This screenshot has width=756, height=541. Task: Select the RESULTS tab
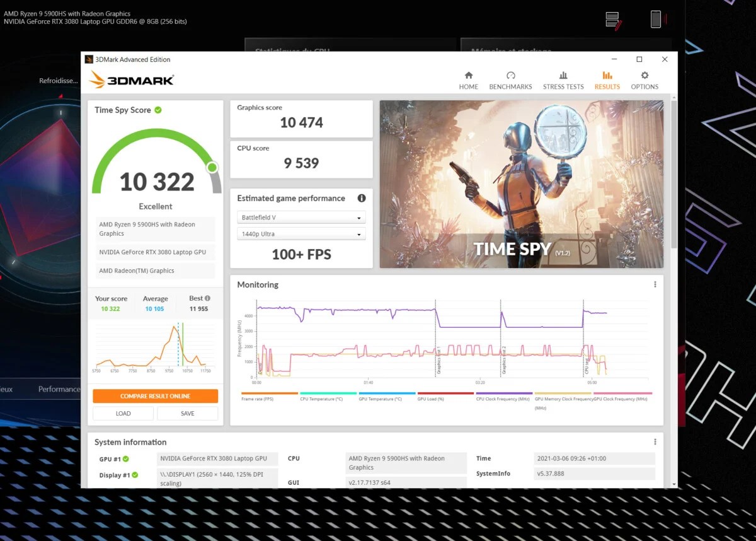click(607, 80)
